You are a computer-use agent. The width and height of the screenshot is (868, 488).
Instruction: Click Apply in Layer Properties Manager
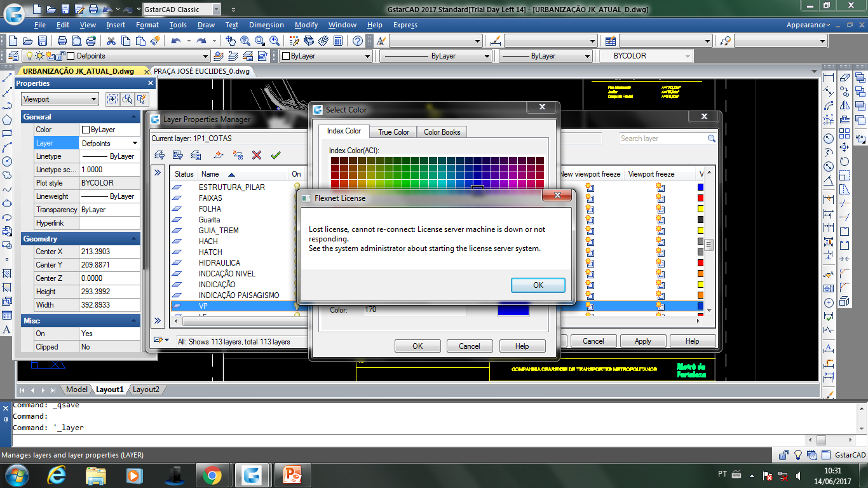643,341
